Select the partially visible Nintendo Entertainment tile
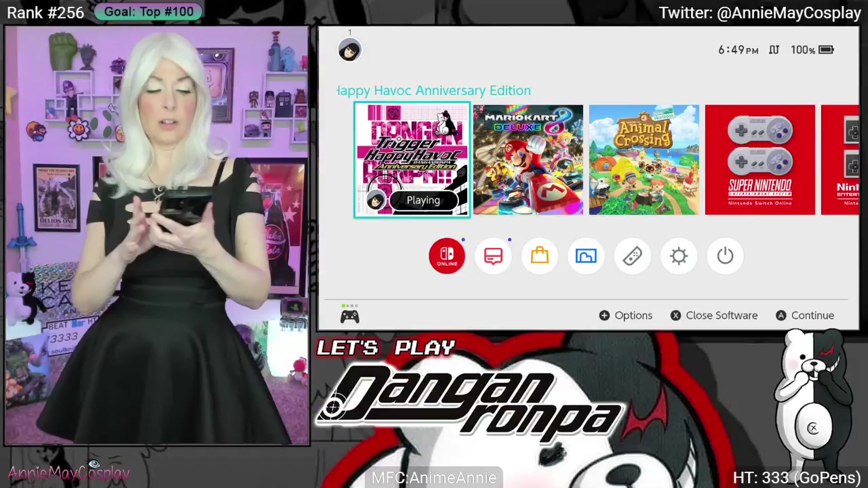This screenshot has height=488, width=868. point(840,160)
